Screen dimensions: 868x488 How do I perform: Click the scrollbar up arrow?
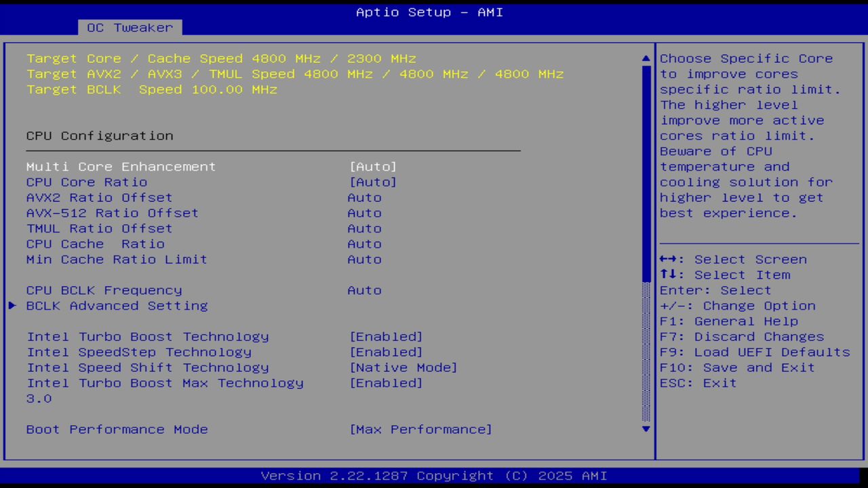[x=646, y=59]
